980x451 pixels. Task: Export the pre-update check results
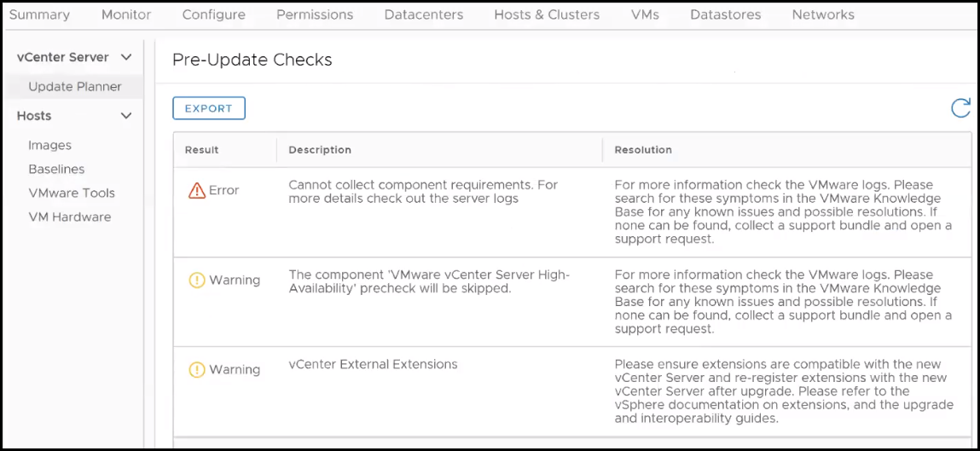click(x=209, y=108)
